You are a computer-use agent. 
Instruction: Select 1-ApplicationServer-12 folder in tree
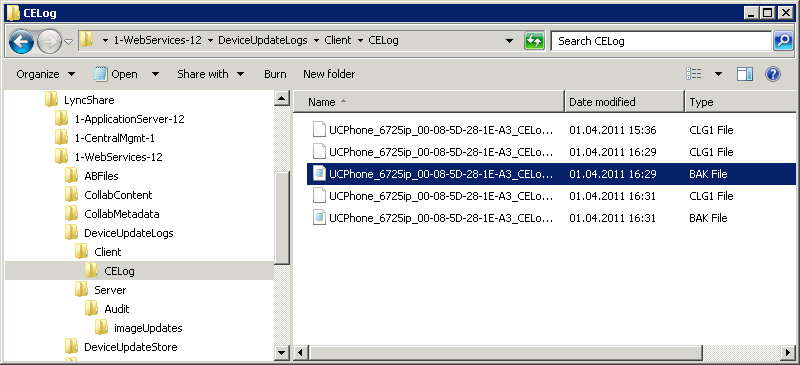[x=129, y=119]
